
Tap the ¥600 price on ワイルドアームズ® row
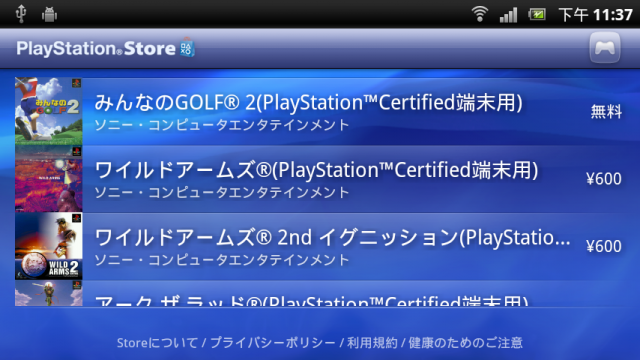coord(604,179)
